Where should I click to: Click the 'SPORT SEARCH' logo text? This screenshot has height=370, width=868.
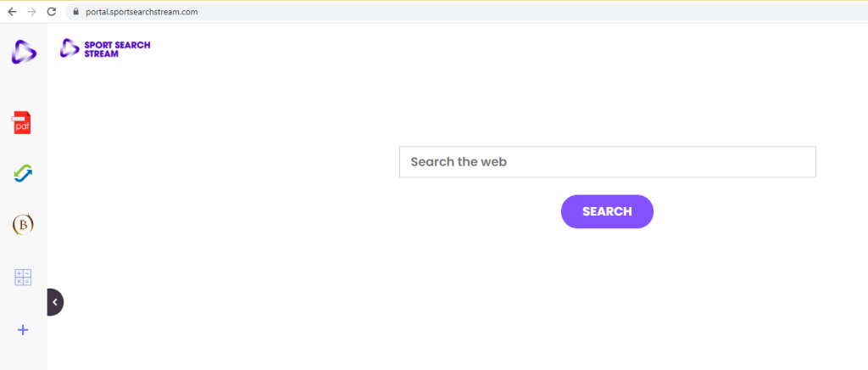pos(117,45)
